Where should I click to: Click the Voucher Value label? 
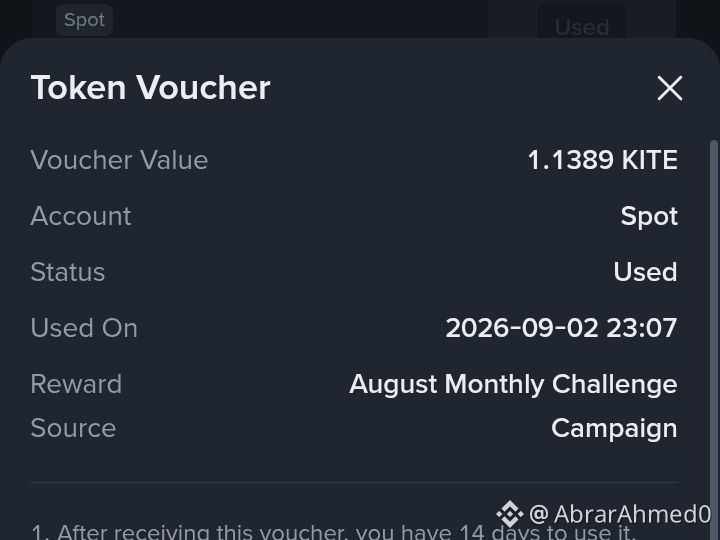(x=119, y=160)
